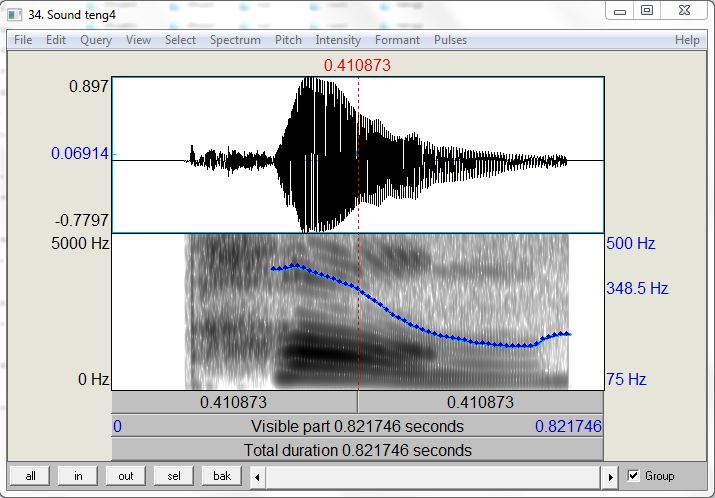715x498 pixels.
Task: Click the '0 Hz' spectrogram bottom label
Action: pyautogui.click(x=93, y=379)
